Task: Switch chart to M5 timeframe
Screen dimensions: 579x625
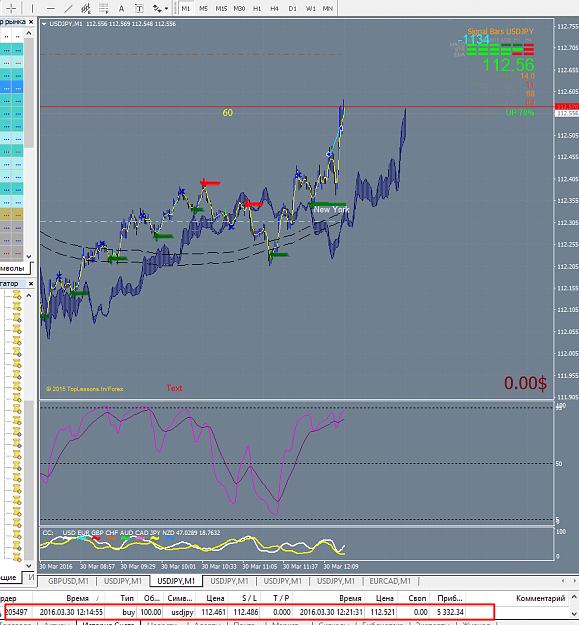Action: tap(203, 8)
